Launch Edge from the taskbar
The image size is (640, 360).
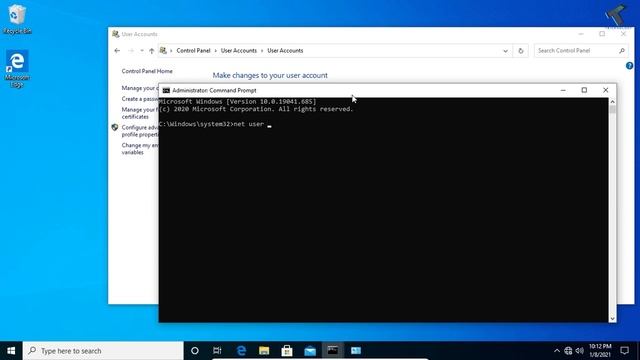point(241,351)
